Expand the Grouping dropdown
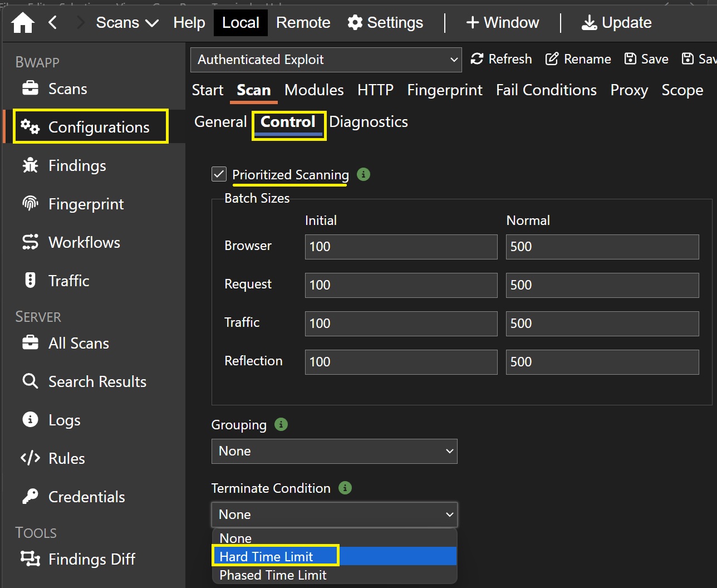The width and height of the screenshot is (717, 588). [x=334, y=451]
